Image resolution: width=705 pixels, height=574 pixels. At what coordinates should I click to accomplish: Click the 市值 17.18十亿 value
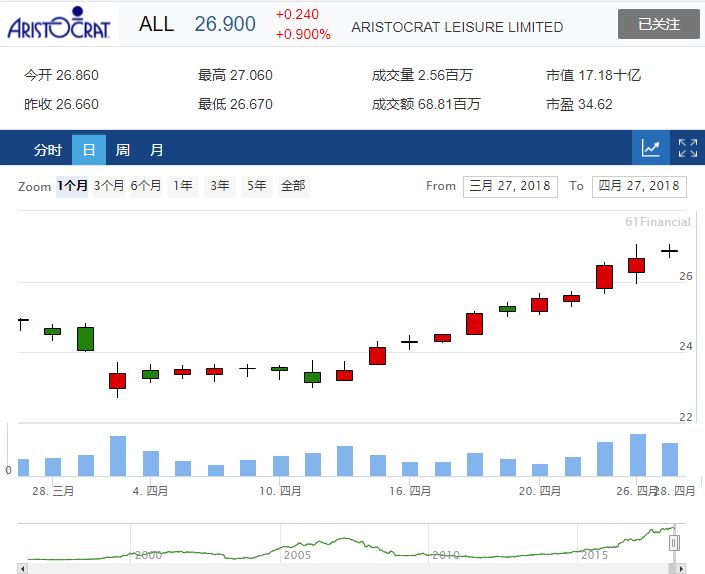coord(593,75)
